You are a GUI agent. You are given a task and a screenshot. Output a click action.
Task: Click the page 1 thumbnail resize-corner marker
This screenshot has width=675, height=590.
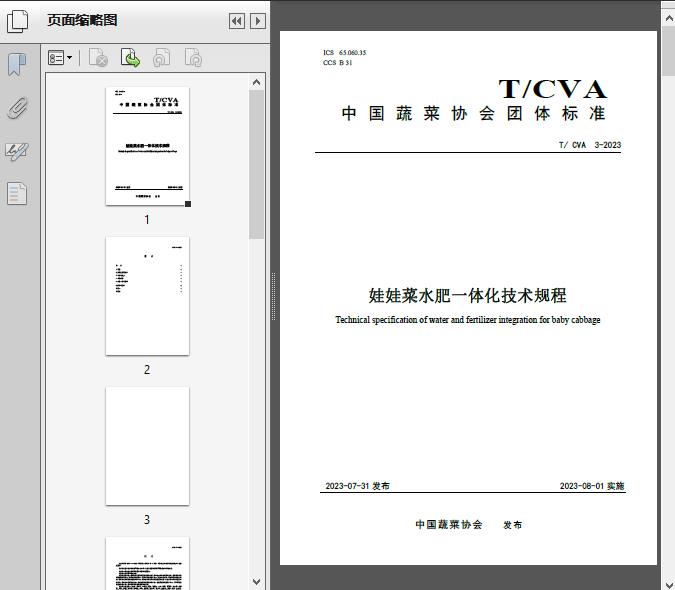pos(188,204)
